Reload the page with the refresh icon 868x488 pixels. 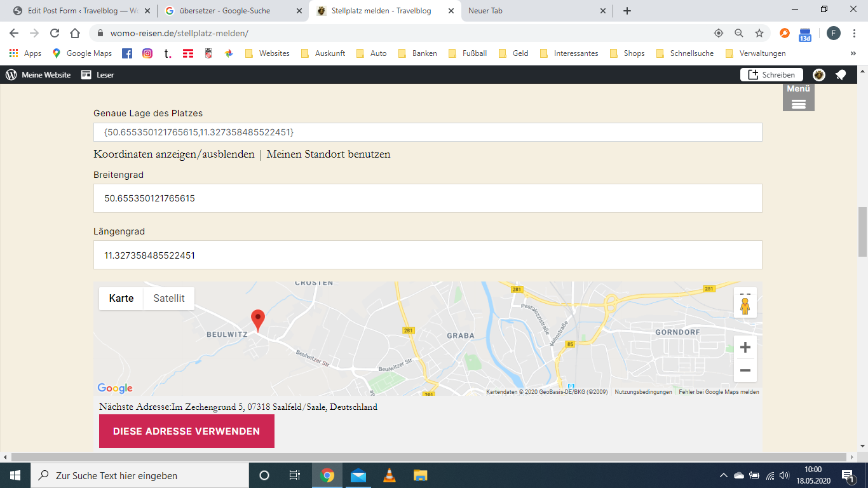55,33
